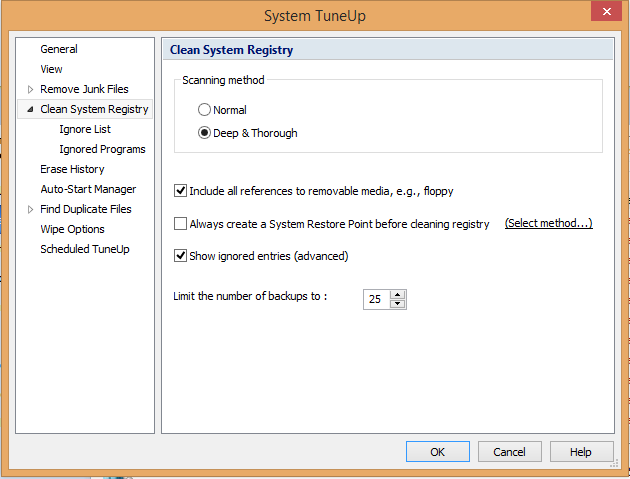Select Find Duplicate Files in sidebar
Image resolution: width=630 pixels, height=479 pixels.
tap(86, 209)
